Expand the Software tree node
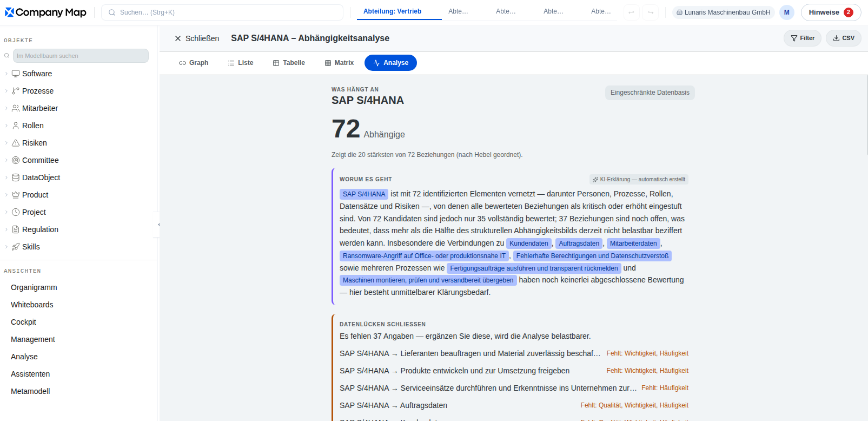 [x=6, y=74]
